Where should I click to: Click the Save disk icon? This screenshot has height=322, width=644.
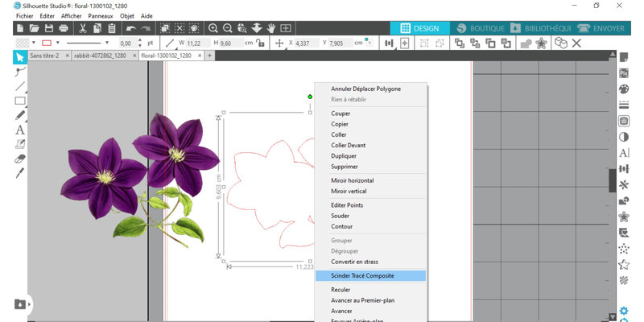pyautogui.click(x=47, y=28)
